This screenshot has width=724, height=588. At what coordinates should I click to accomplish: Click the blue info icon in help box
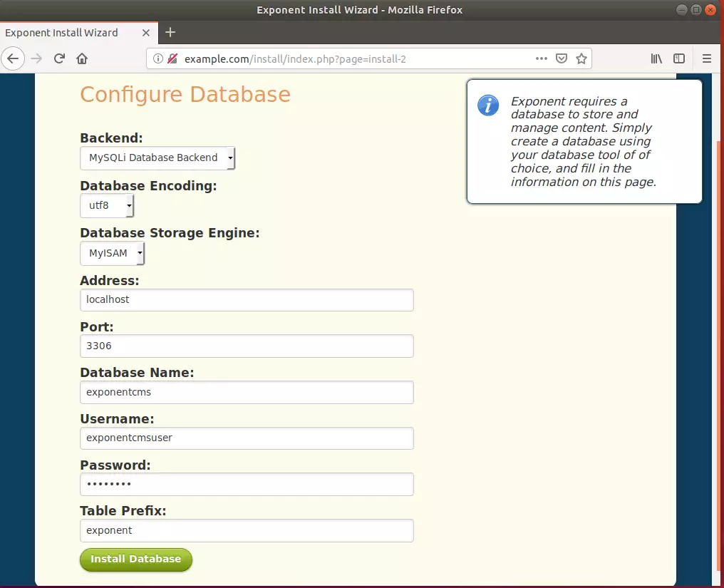[x=488, y=105]
